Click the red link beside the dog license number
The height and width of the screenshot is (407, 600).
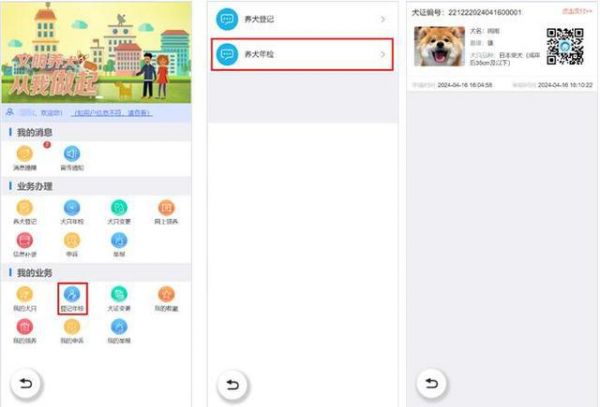(577, 11)
